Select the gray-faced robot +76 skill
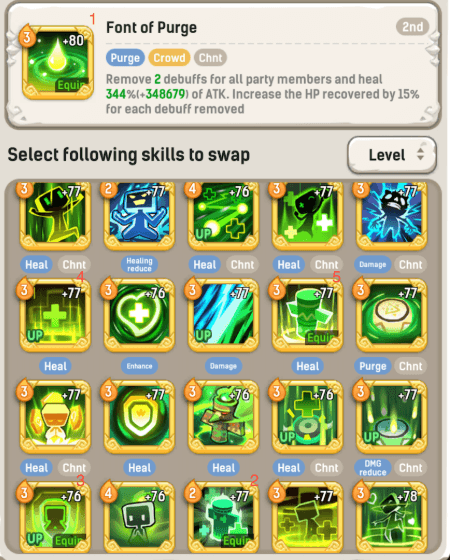This screenshot has width=450, height=560. (x=139, y=517)
